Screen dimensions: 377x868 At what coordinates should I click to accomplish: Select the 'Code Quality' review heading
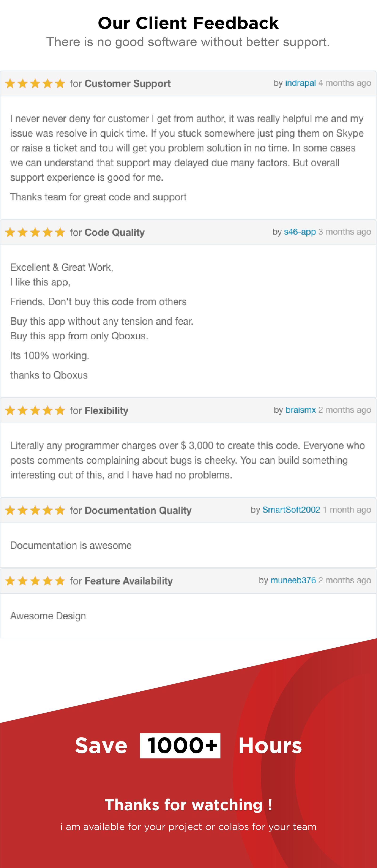[x=115, y=232]
